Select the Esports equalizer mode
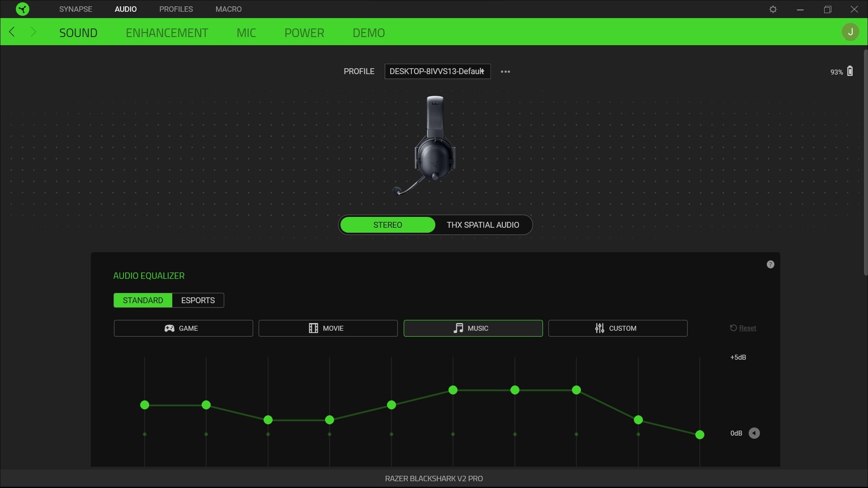 [198, 300]
